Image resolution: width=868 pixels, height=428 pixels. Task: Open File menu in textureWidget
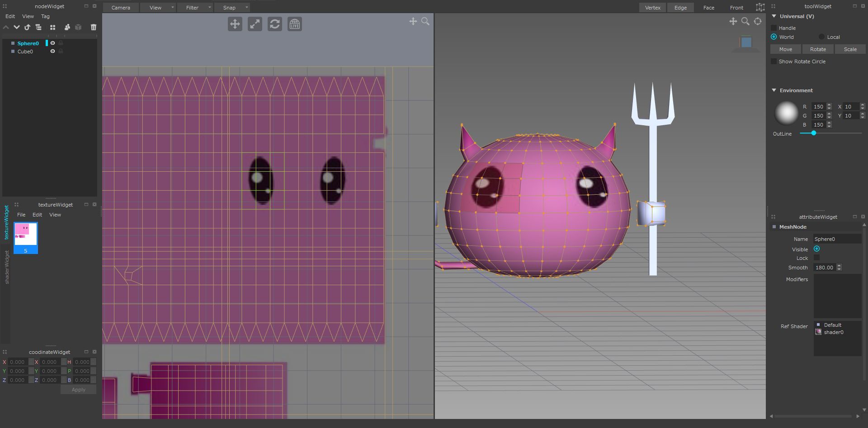(x=21, y=215)
